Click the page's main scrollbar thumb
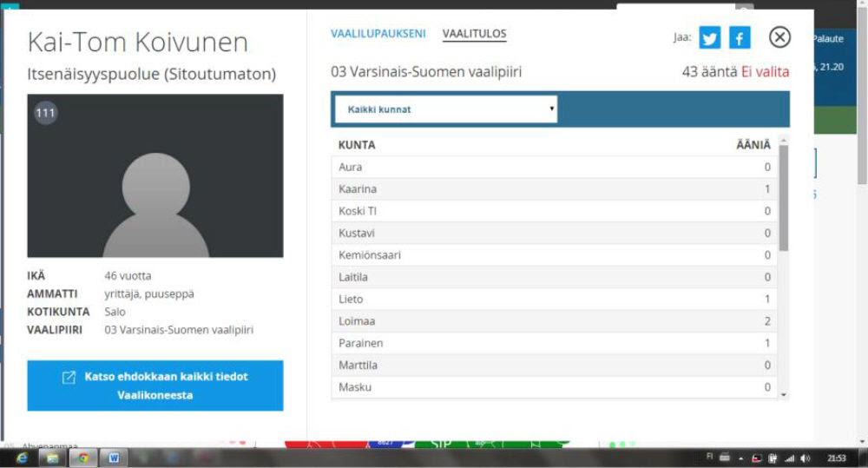The width and height of the screenshot is (868, 468). [863, 97]
